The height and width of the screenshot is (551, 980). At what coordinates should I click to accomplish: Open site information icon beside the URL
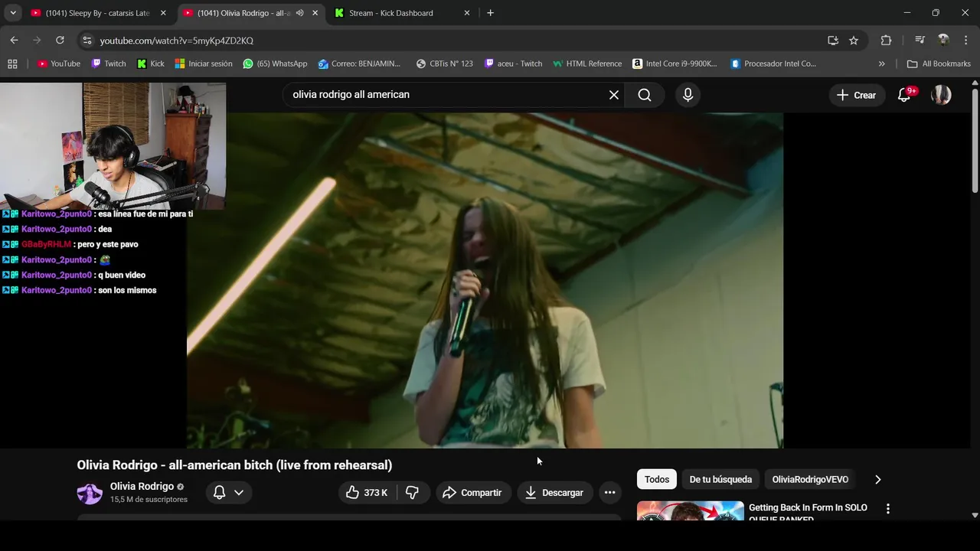pos(87,41)
